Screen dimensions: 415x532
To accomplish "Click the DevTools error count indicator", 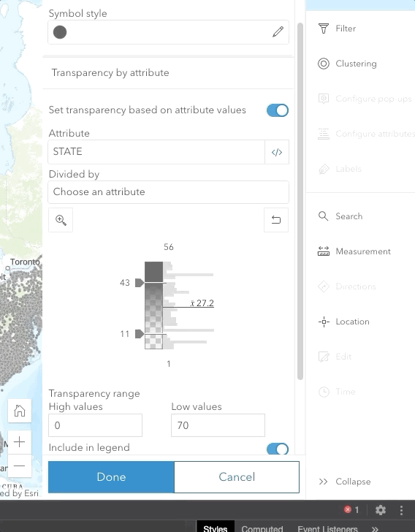I will [x=351, y=509].
